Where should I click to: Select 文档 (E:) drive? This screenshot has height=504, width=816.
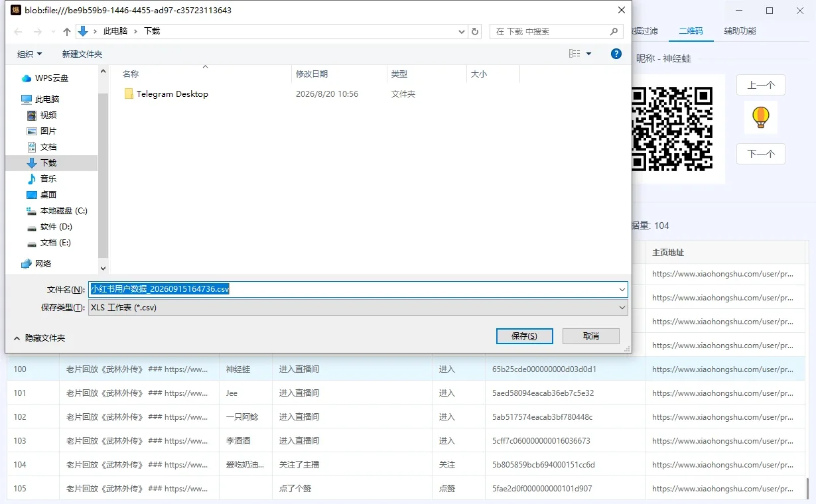[50, 242]
